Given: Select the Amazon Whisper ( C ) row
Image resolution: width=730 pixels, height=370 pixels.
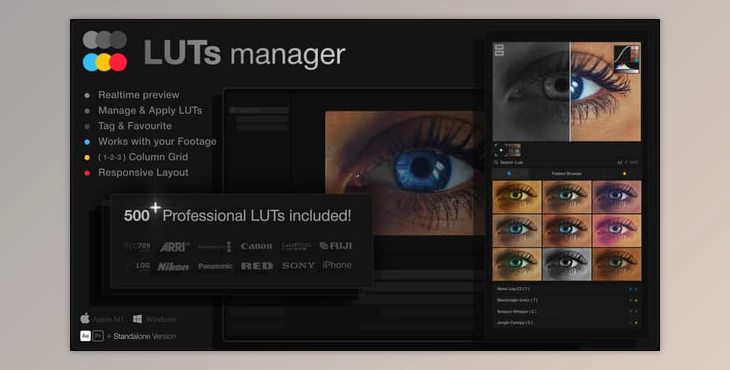Looking at the screenshot, I should click(567, 311).
